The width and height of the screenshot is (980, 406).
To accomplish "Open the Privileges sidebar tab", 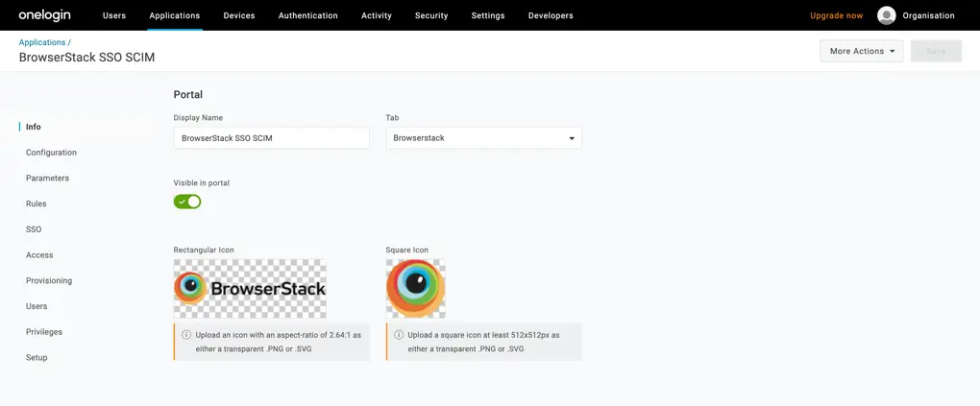I will [44, 332].
